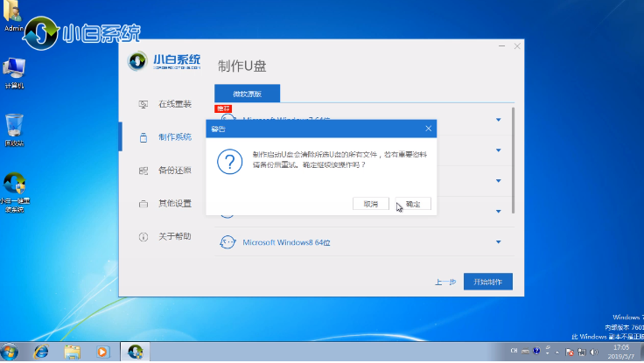The image size is (644, 363).
Task: Click the Microsoft Windows8 64位 system icon
Action: (x=227, y=242)
